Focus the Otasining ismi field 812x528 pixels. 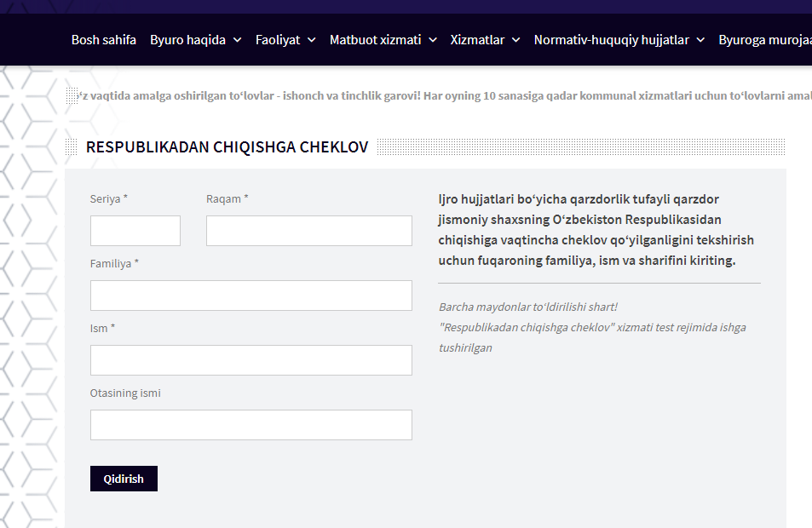pyautogui.click(x=251, y=425)
